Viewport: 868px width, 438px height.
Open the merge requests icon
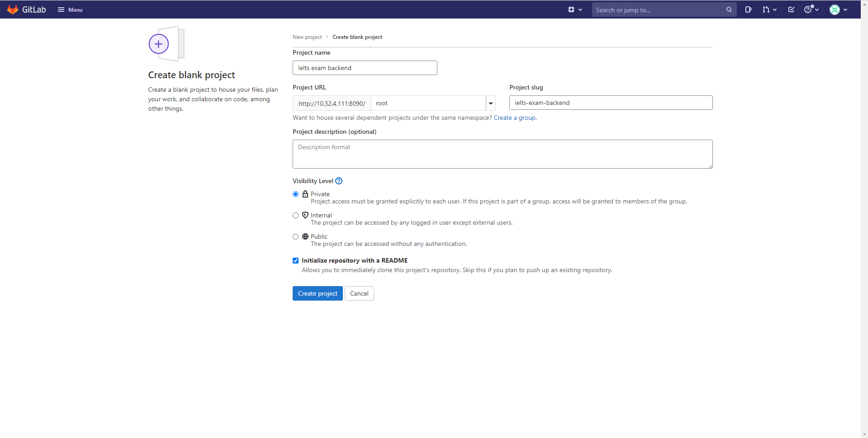click(766, 9)
